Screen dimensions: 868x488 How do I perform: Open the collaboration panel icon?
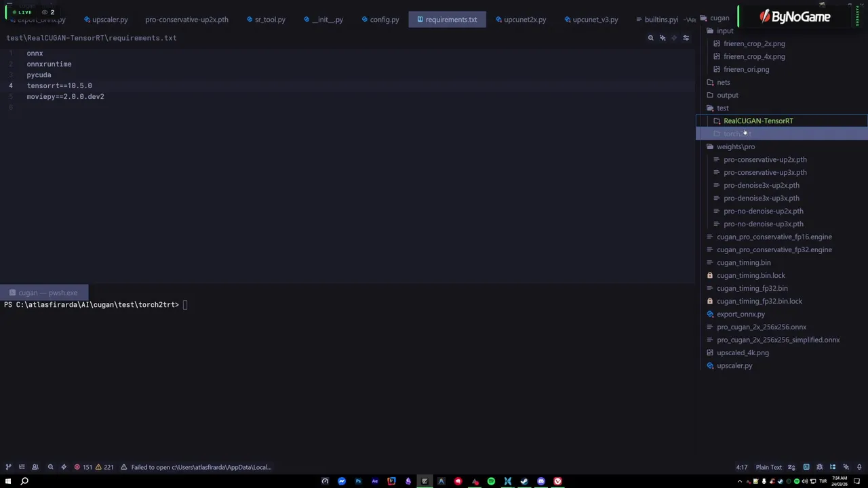coord(35,467)
